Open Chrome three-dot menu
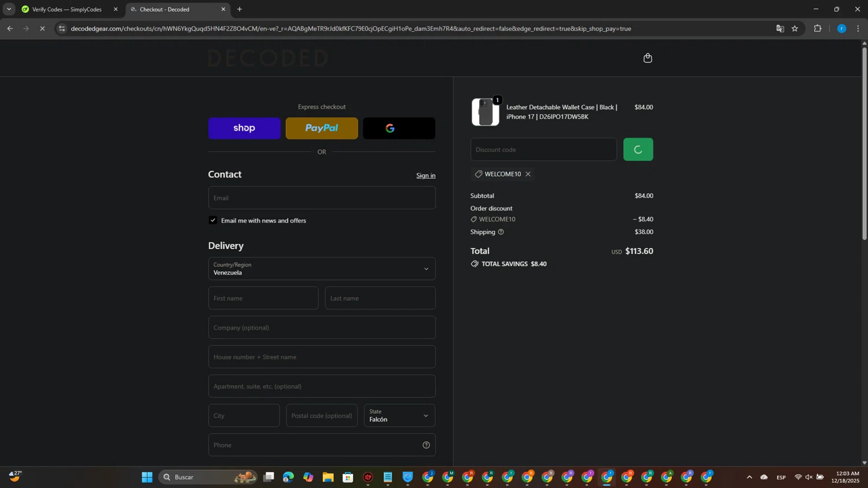Screen dimensions: 868x488 (858, 28)
